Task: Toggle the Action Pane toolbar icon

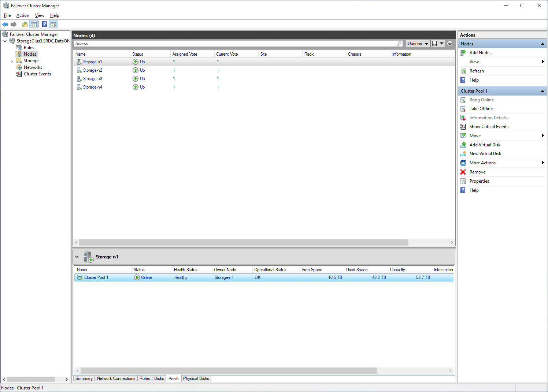Action: (x=53, y=25)
